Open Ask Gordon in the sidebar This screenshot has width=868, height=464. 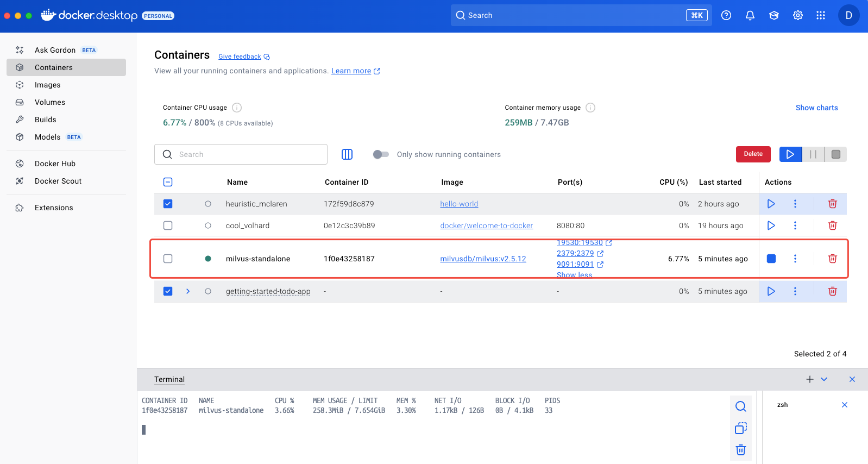[x=66, y=50]
